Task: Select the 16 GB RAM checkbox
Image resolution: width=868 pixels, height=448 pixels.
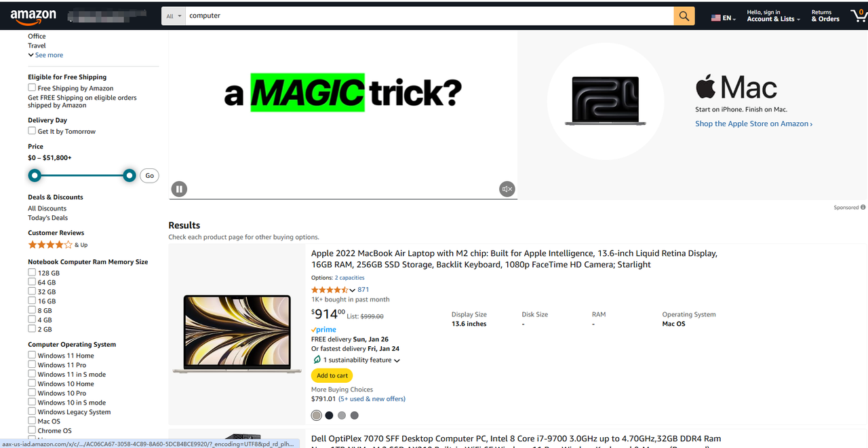Action: 32,301
